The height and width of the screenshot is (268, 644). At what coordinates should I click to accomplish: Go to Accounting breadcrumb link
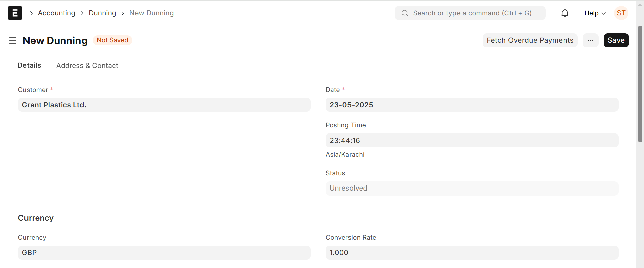point(56,13)
